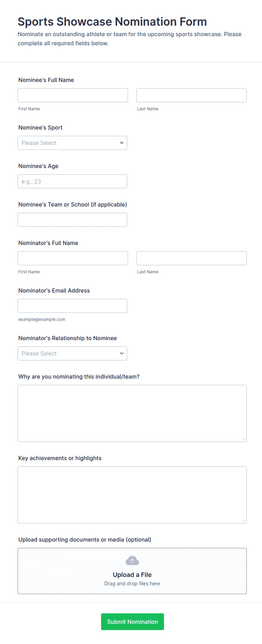Click the drag and drop upload area

[132, 571]
